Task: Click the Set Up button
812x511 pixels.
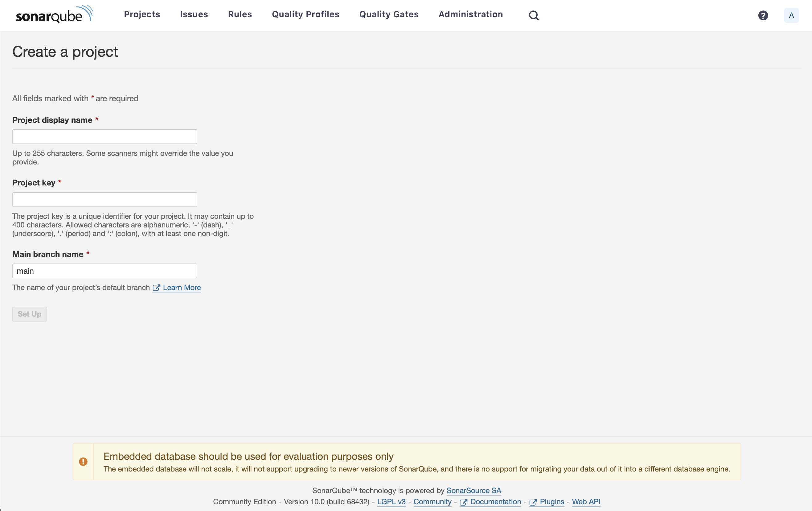Action: click(x=29, y=314)
